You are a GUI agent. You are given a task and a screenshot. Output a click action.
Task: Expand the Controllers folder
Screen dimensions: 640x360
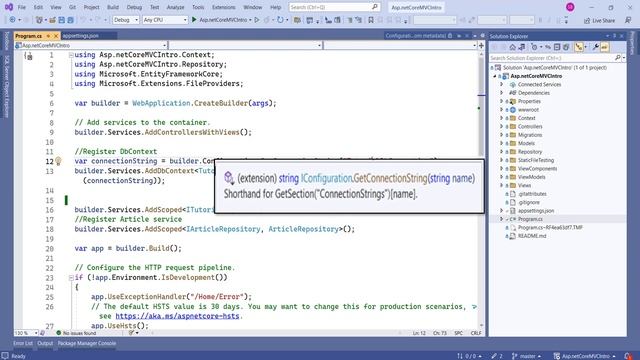(x=502, y=127)
